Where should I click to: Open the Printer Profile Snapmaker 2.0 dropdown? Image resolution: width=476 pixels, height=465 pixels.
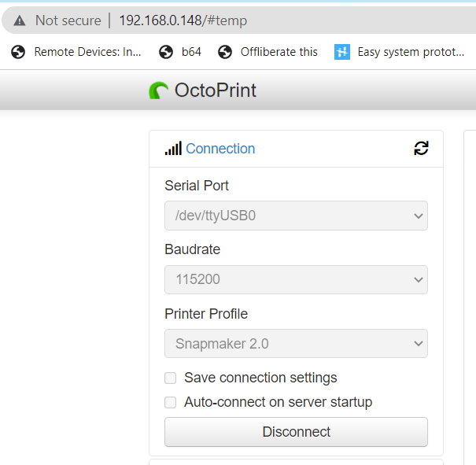pyautogui.click(x=296, y=343)
